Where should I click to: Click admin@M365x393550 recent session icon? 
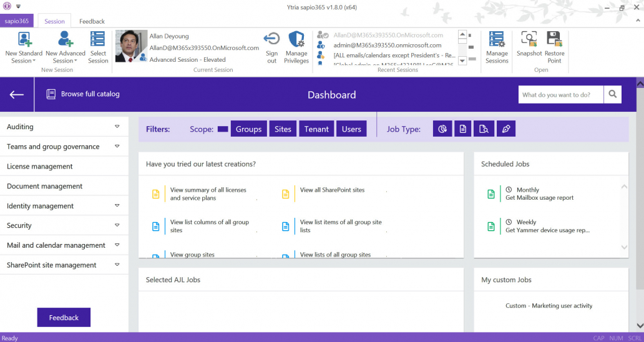click(x=321, y=45)
